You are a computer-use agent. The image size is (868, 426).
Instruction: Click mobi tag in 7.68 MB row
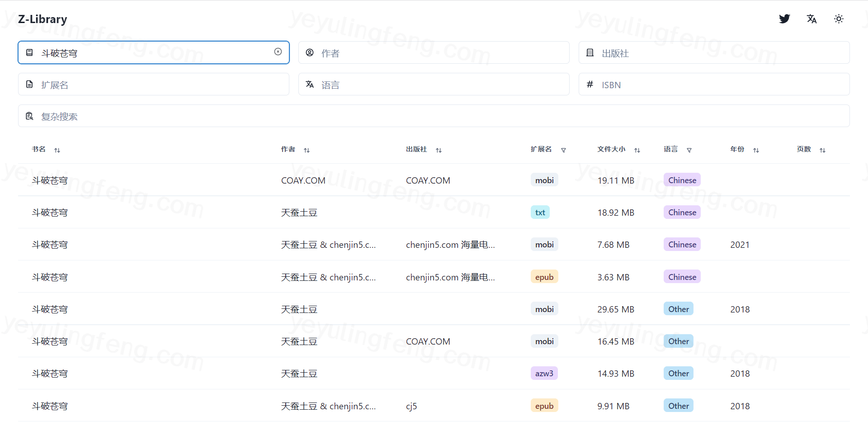point(544,244)
